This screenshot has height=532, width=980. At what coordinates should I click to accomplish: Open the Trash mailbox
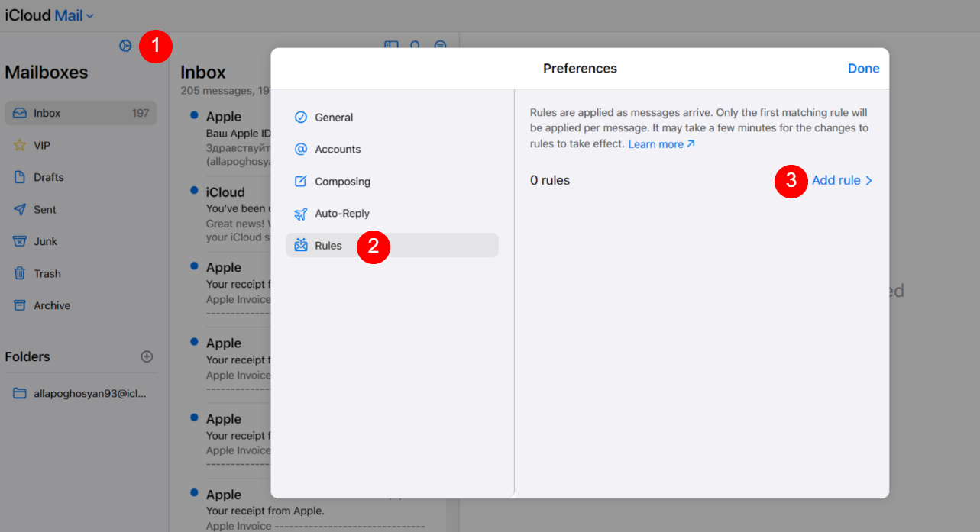(47, 273)
